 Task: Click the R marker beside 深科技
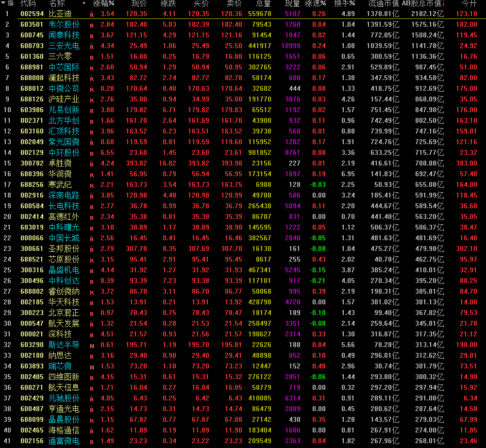[92, 335]
